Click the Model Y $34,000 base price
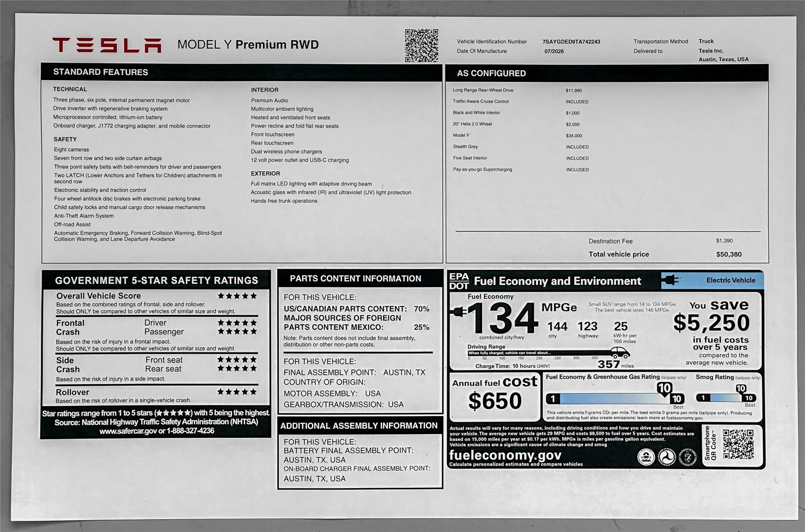This screenshot has width=805, height=532. pyautogui.click(x=574, y=136)
